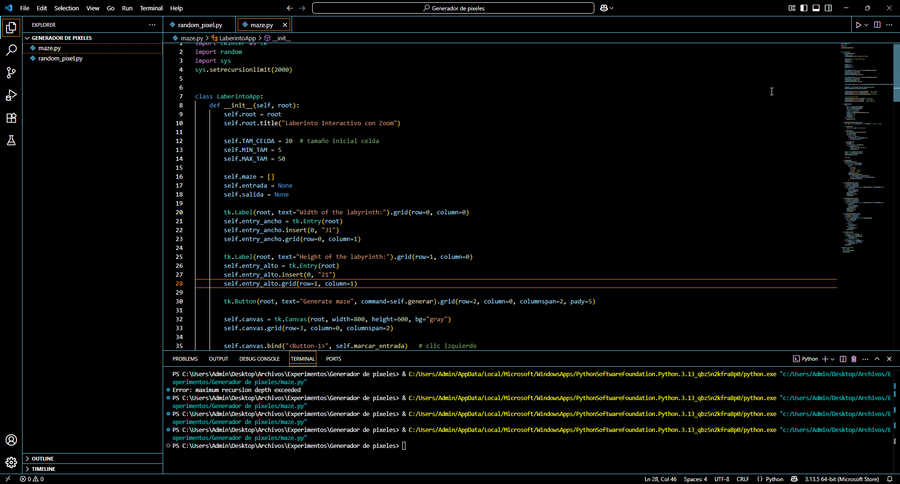Toggle bottom panel visibility
The image size is (900, 484).
point(816,8)
